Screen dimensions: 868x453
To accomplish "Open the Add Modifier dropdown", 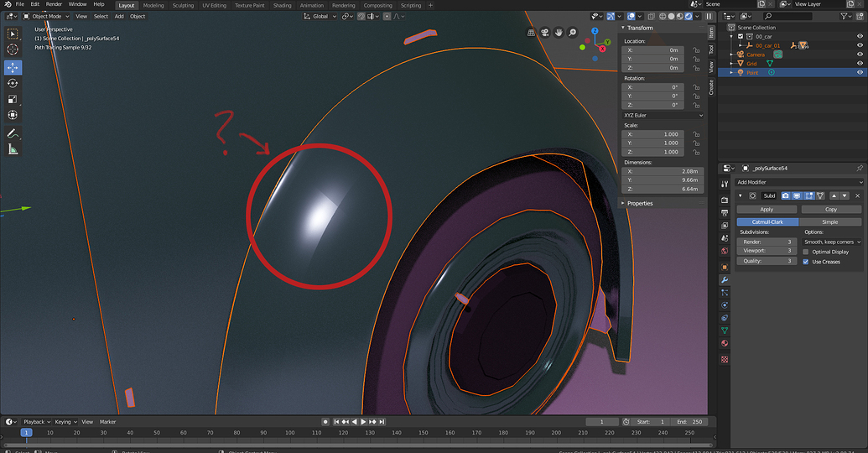I will click(798, 182).
